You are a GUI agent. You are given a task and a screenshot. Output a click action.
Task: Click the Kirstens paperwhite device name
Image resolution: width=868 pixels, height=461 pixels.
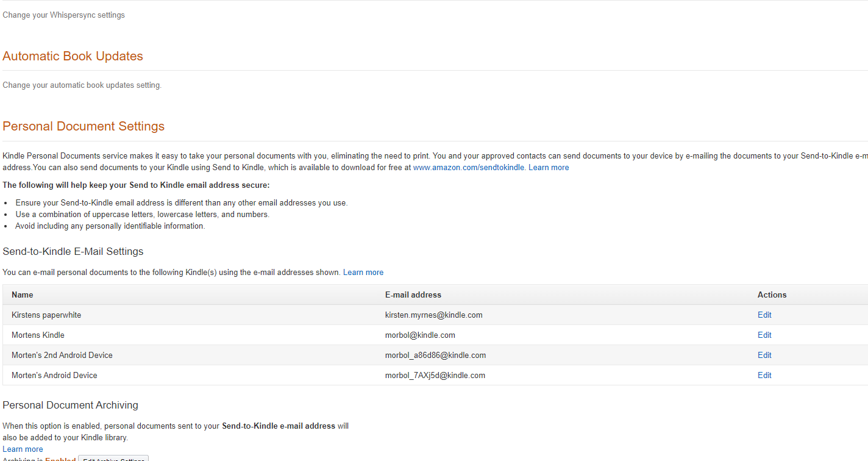(x=46, y=315)
